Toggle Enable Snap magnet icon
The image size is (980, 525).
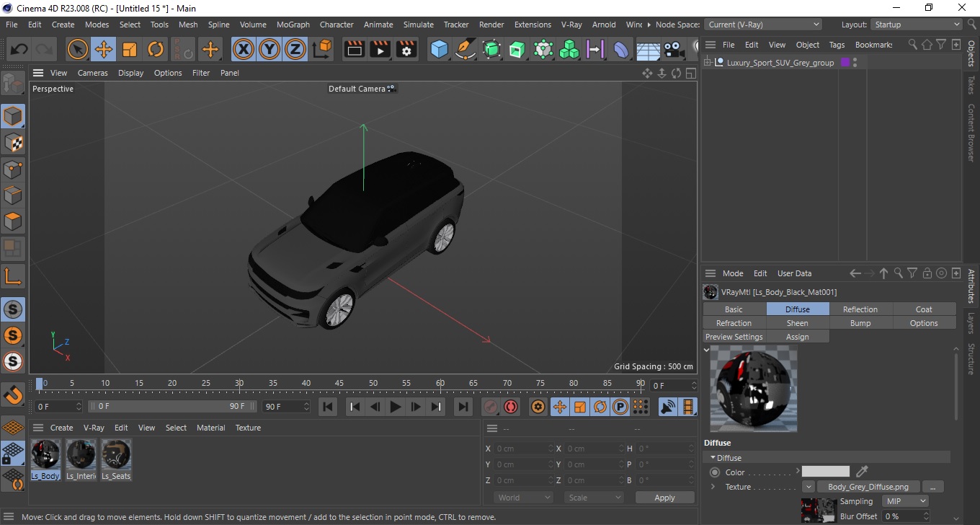(13, 394)
